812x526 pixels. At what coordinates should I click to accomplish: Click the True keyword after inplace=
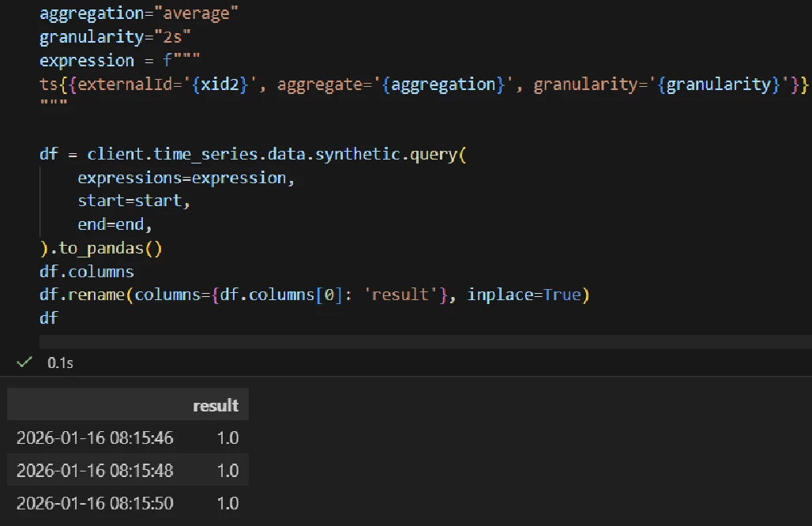[562, 295]
